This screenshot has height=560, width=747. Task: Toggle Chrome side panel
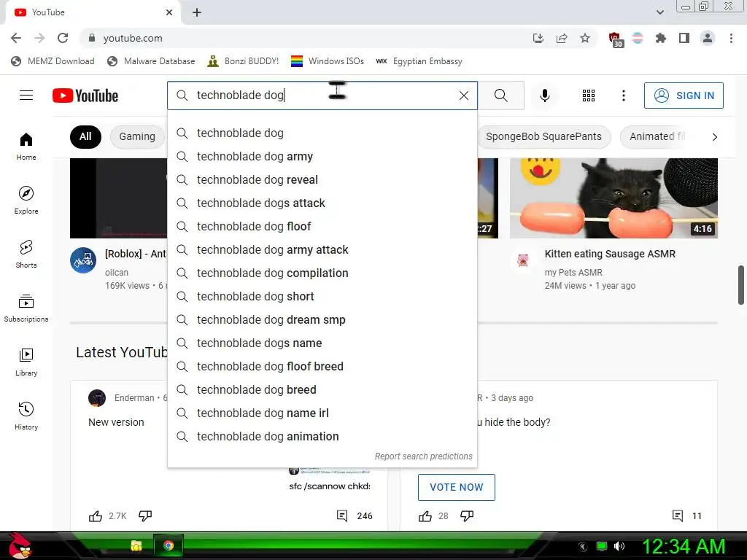684,38
